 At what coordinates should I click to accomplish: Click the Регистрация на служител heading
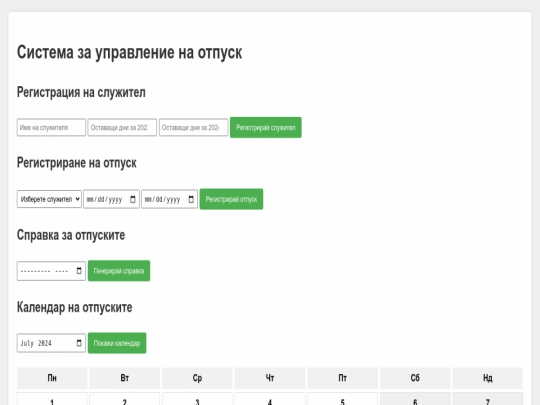click(x=81, y=92)
